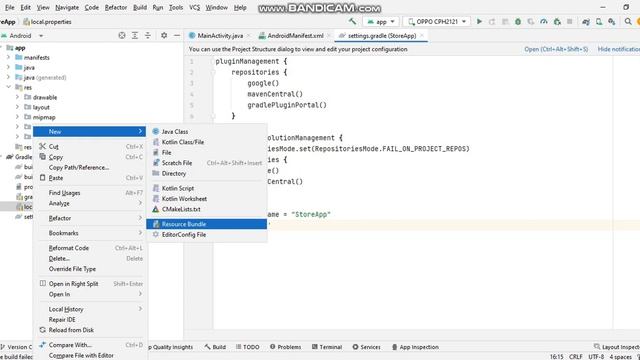
Task: Click the Apply Changes icon next to Run
Action: point(492,22)
